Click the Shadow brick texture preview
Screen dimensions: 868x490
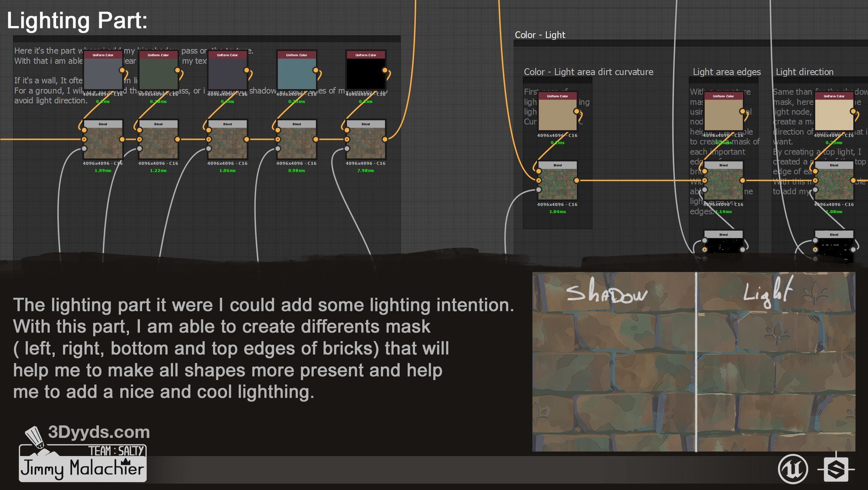click(613, 362)
